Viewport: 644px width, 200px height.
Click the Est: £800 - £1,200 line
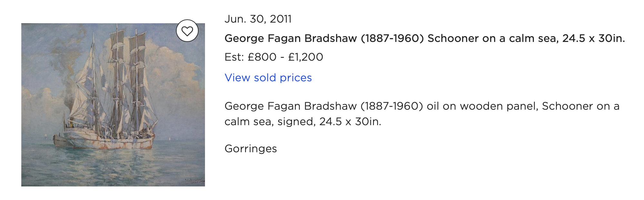point(274,57)
